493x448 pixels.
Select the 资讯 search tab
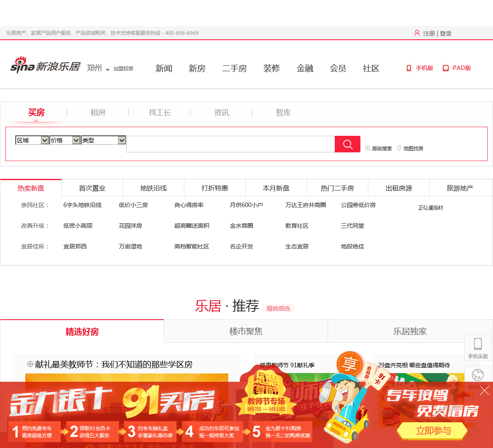click(x=221, y=113)
